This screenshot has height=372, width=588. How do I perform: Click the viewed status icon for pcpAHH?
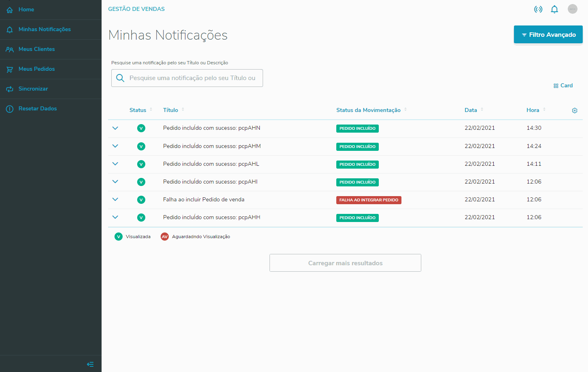141,218
